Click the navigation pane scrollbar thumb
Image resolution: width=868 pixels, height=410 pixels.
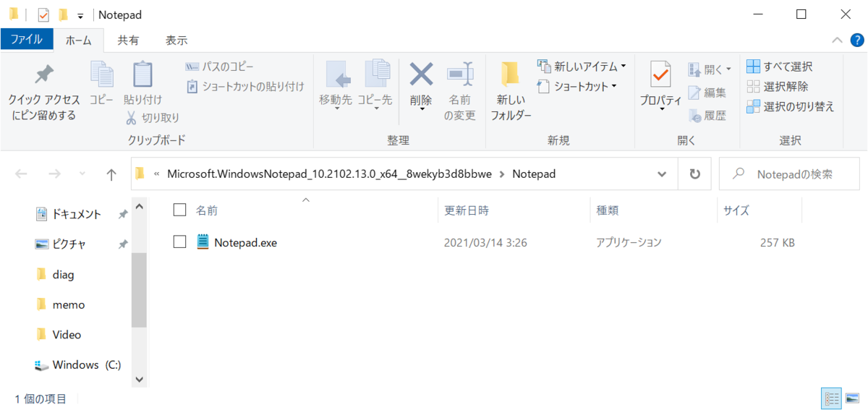[x=139, y=290]
